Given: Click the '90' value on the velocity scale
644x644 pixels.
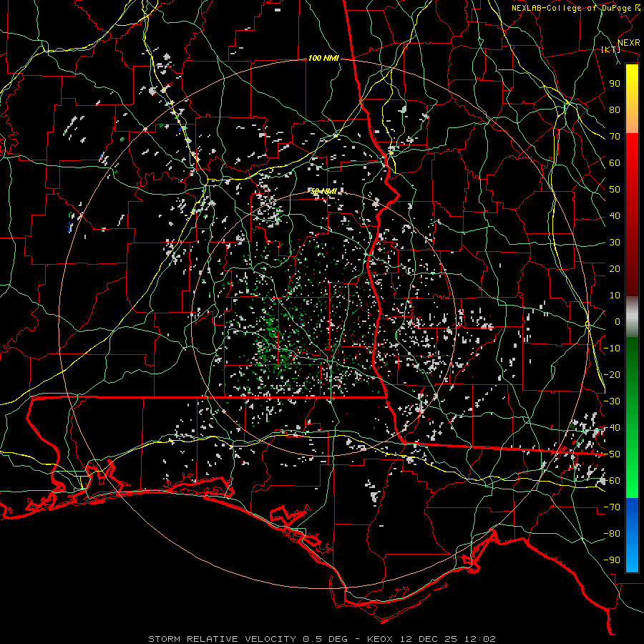Looking at the screenshot, I should click(x=615, y=84).
